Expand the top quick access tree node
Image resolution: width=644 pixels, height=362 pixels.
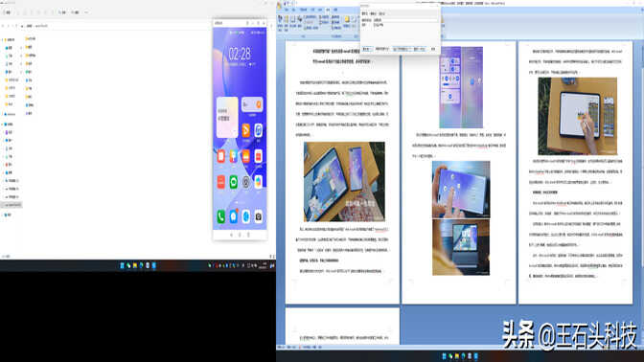pos(3,40)
